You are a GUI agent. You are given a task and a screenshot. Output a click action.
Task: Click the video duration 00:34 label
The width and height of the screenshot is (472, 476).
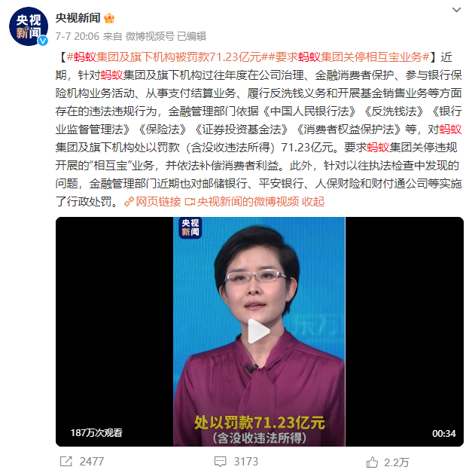click(444, 434)
